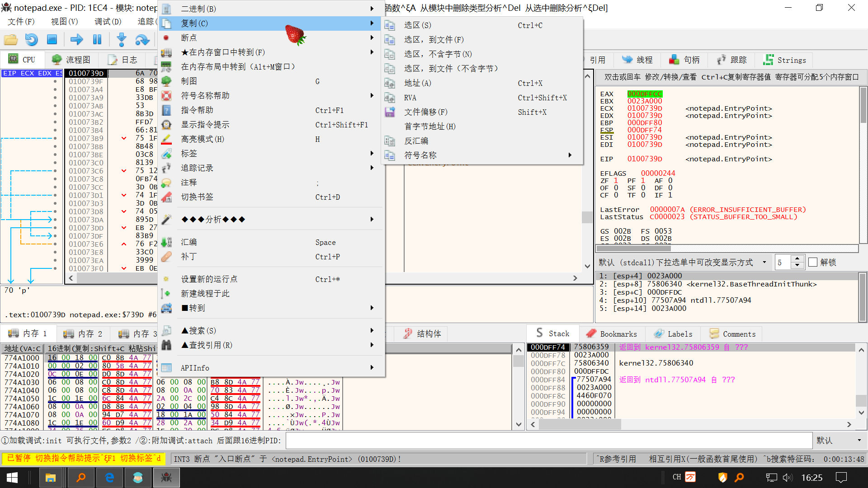The height and width of the screenshot is (488, 868).
Task: Select 补丁 patch menu item
Action: pos(271,257)
